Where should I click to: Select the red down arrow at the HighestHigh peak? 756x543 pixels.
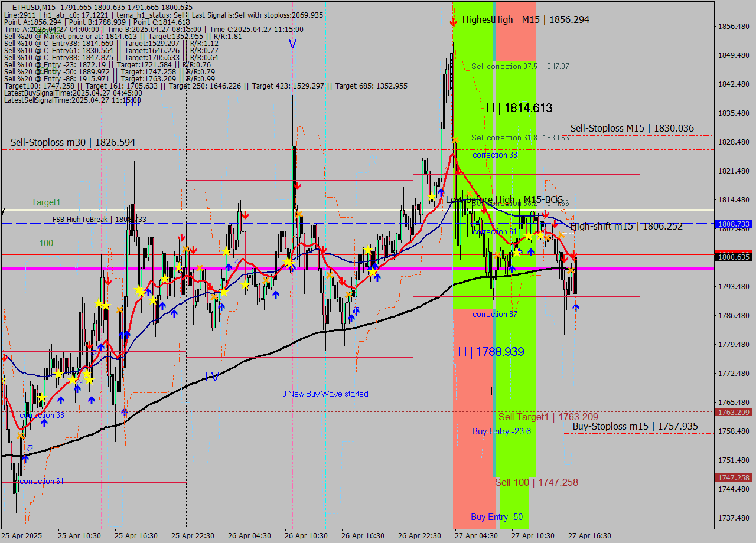454,22
